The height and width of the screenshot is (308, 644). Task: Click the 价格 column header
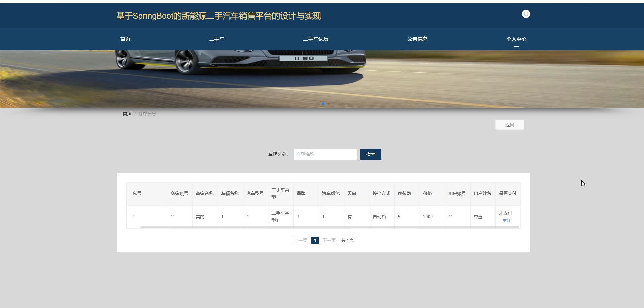427,193
